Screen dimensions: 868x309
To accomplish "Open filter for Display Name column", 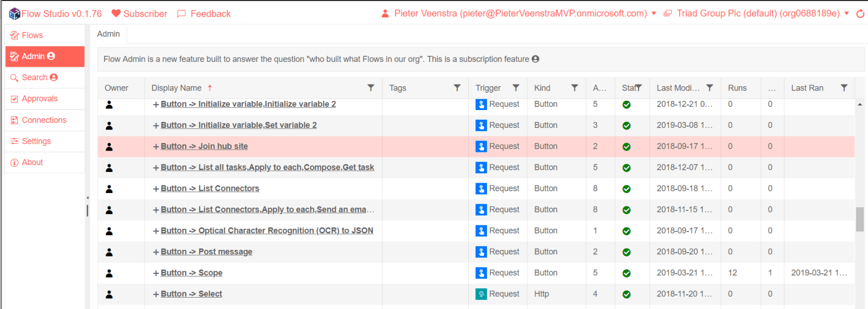I will click(x=371, y=87).
